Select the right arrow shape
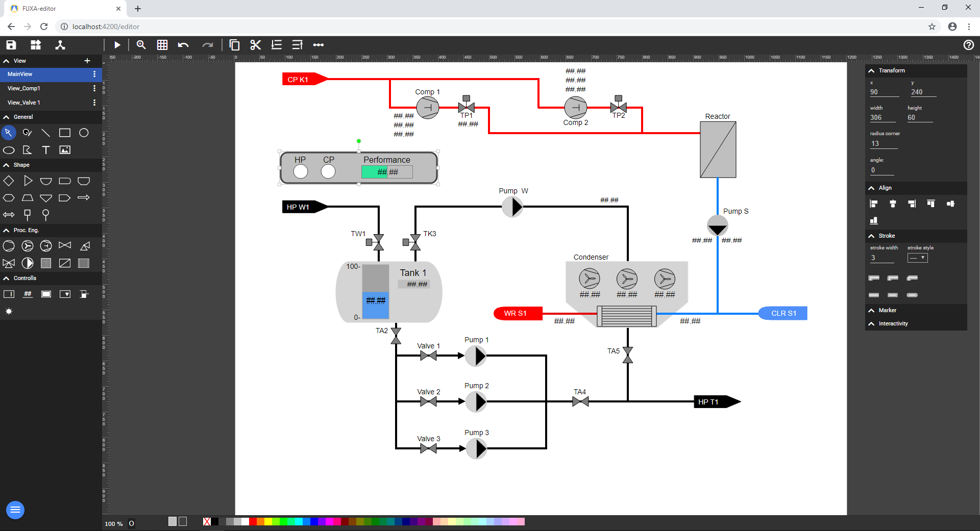The height and width of the screenshot is (531, 980). coord(84,198)
